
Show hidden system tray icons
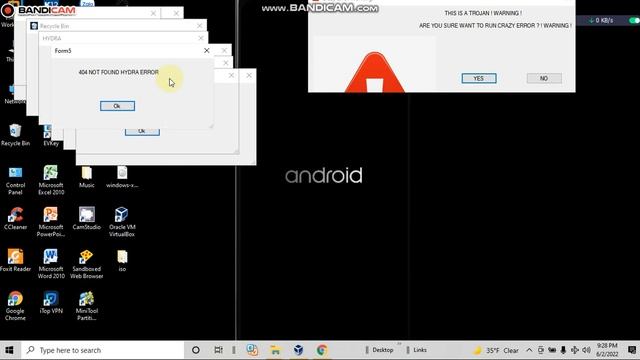pos(529,350)
